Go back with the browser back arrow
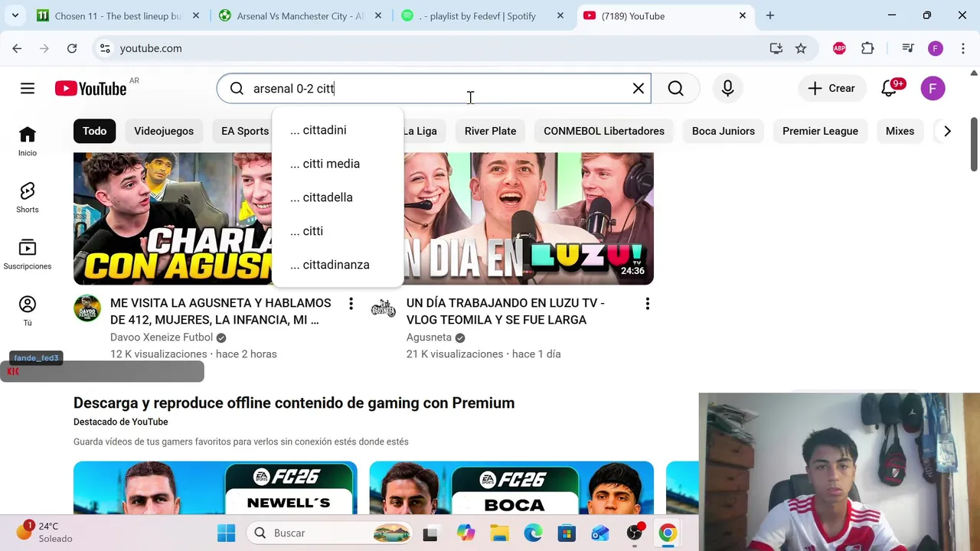Viewport: 980px width, 551px height. [17, 48]
